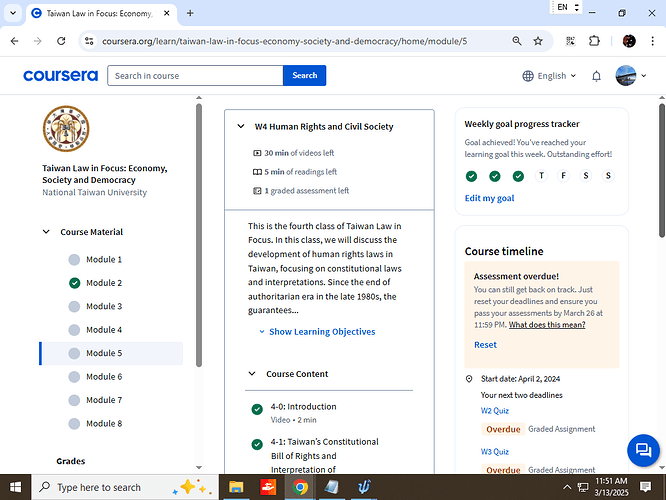Viewport: 666px width, 500px height.
Task: Open the notepad-style app in taskbar
Action: click(x=332, y=487)
